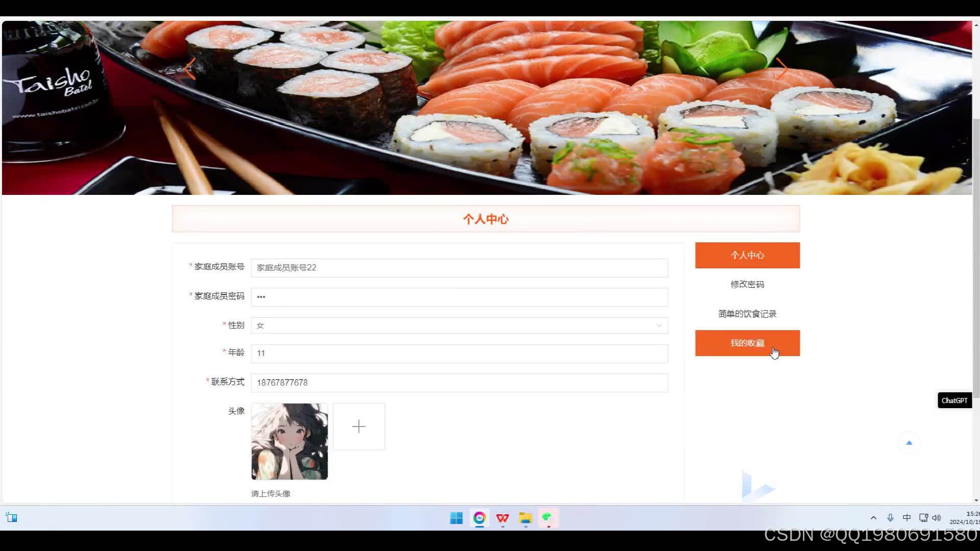Select 修改密码 in the sidebar menu
Image resolution: width=980 pixels, height=551 pixels.
pyautogui.click(x=747, y=284)
